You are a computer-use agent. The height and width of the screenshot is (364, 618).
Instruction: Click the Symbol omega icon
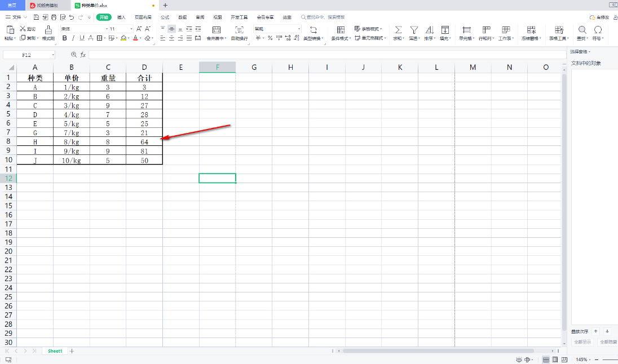[598, 30]
